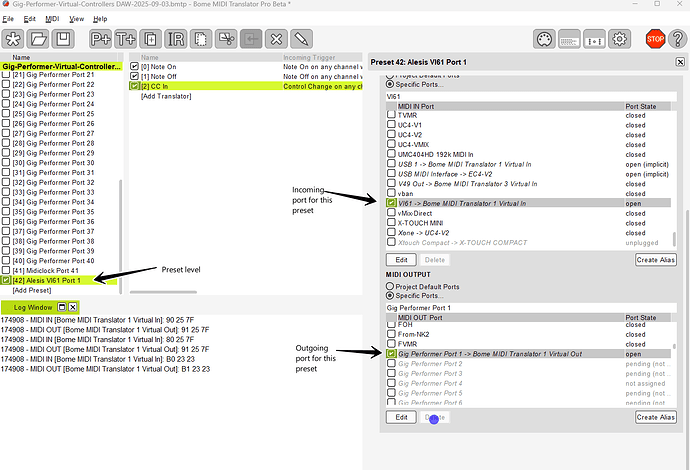Open the File menu
This screenshot has height=470, width=690.
tap(8, 19)
